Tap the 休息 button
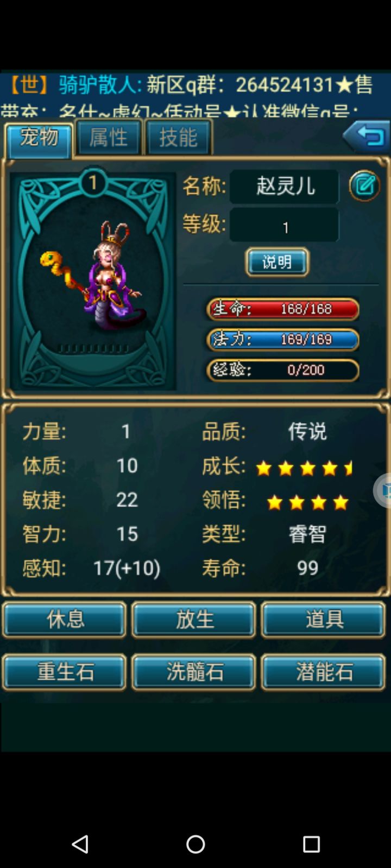 (65, 619)
